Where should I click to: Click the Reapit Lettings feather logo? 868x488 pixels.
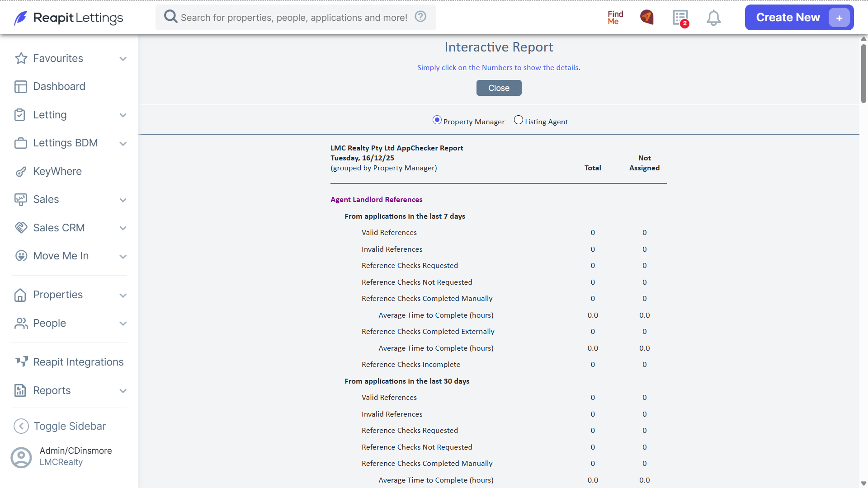[x=20, y=18]
